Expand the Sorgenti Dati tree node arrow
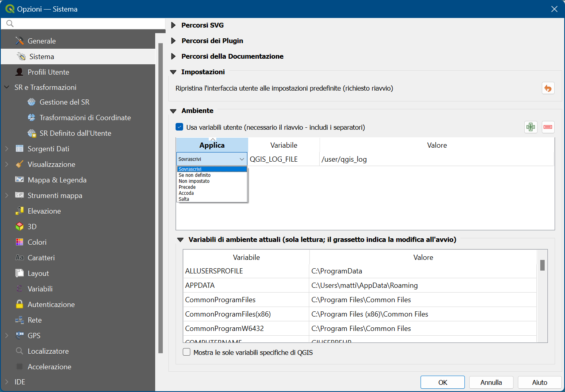Image resolution: width=565 pixels, height=392 pixels. pyautogui.click(x=7, y=148)
